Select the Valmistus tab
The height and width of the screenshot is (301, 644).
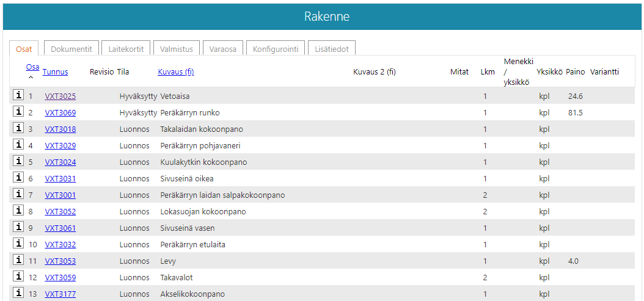[x=177, y=49]
